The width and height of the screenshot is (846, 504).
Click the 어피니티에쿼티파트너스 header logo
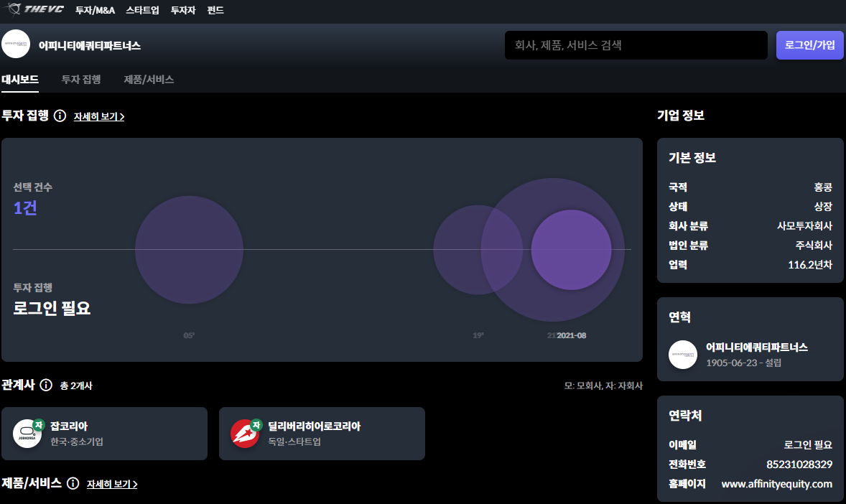coord(16,45)
